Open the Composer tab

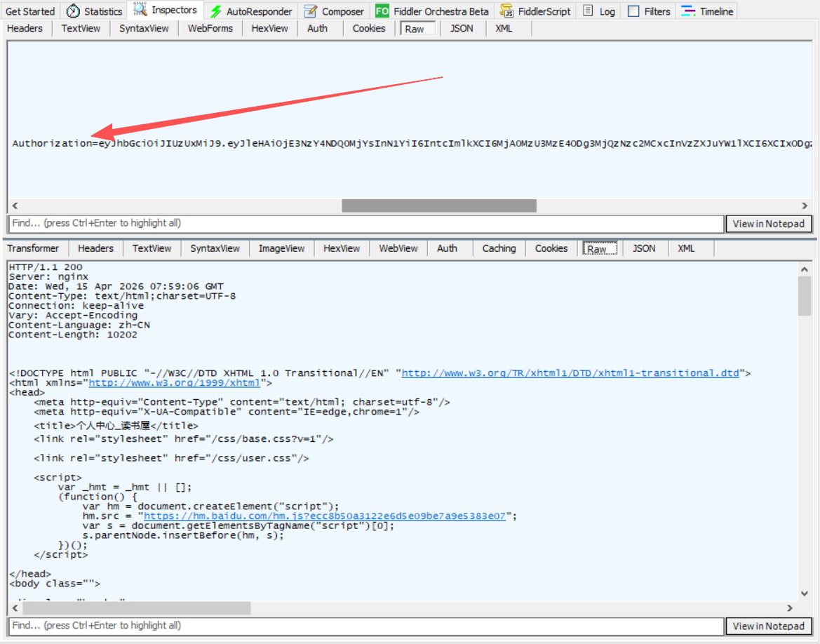coord(334,11)
